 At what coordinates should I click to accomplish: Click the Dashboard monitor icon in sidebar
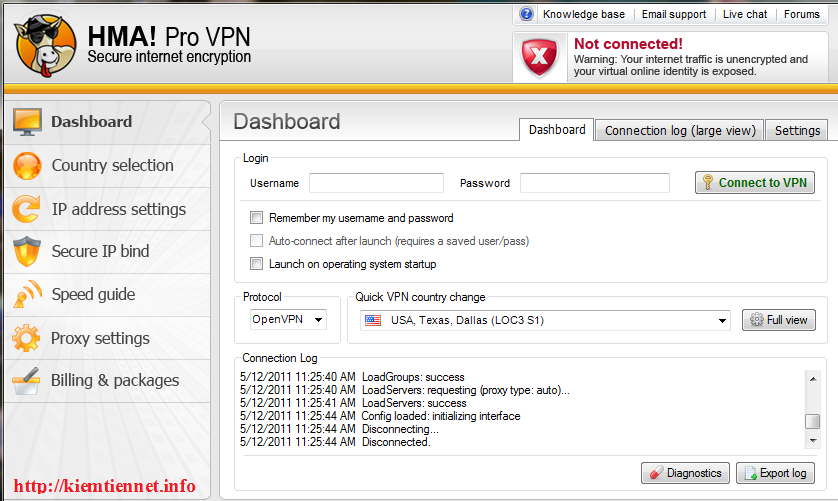[x=27, y=122]
